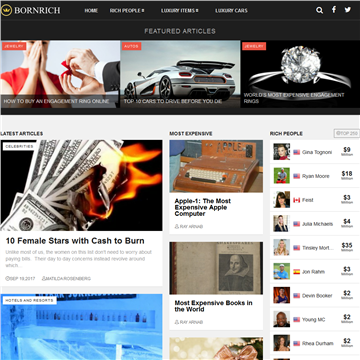The width and height of the screenshot is (360, 360).
Task: Go to Luxury Cars section
Action: [231, 11]
